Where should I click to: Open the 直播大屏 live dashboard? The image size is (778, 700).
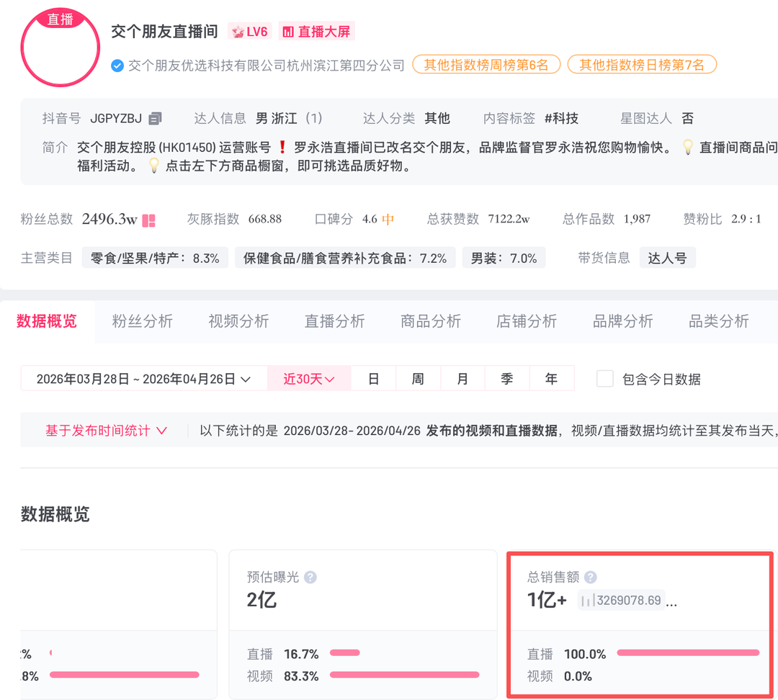(x=316, y=32)
